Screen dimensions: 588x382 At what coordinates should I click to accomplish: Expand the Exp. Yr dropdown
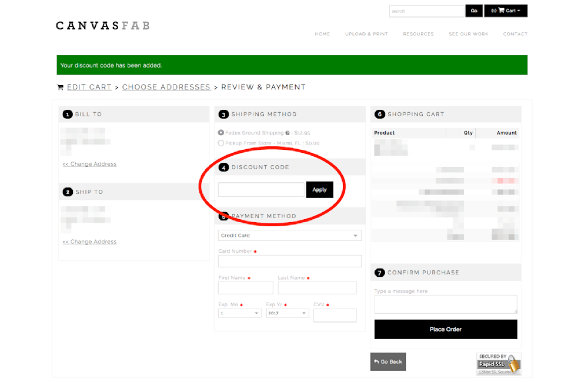pos(287,313)
